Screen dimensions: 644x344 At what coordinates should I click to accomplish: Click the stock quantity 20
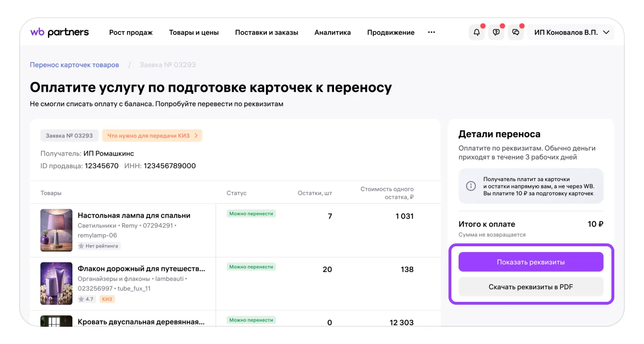pyautogui.click(x=327, y=269)
